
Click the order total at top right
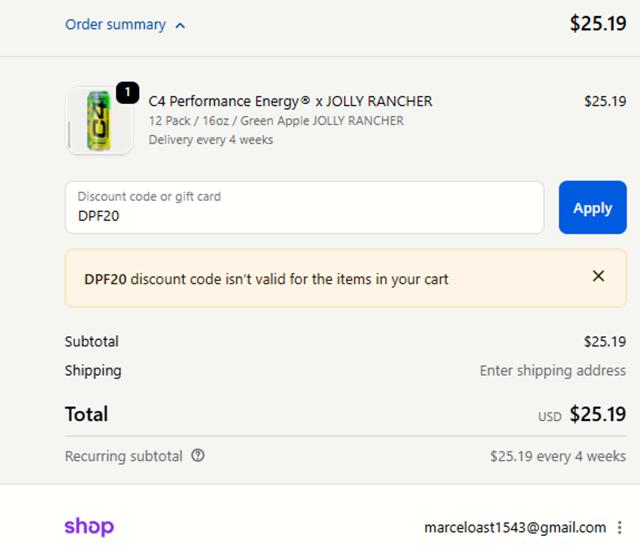click(597, 24)
